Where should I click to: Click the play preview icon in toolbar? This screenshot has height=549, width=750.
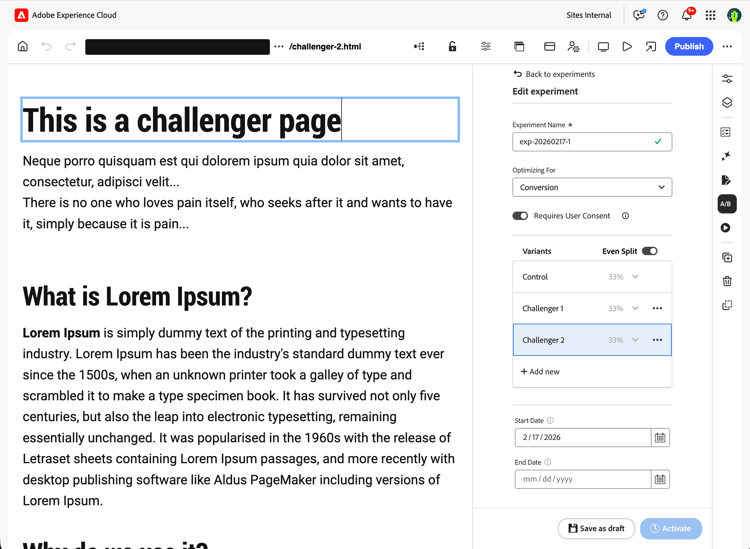coord(627,46)
